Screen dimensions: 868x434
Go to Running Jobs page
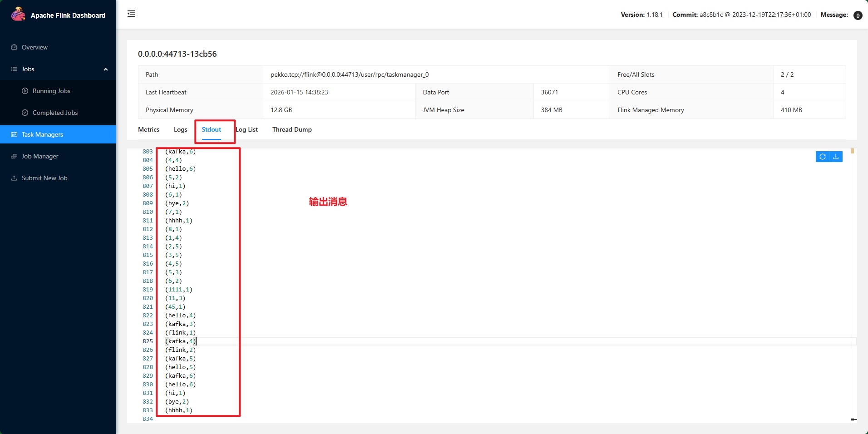(51, 91)
